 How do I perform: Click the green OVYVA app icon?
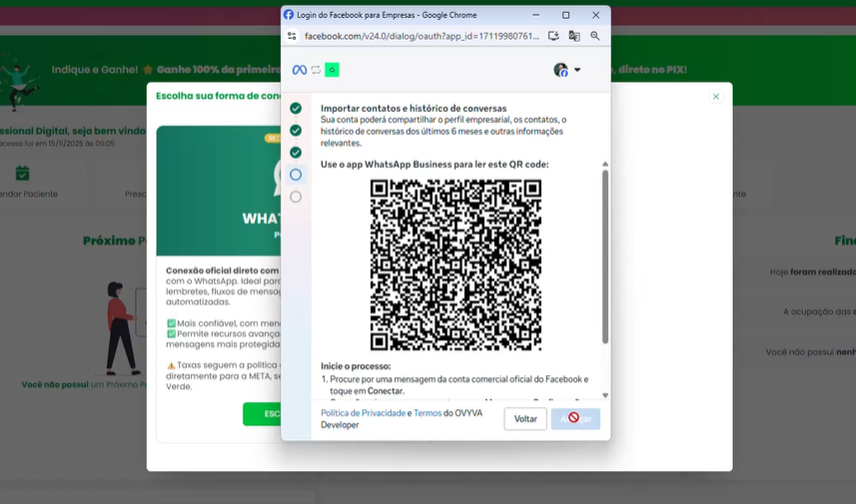(332, 70)
